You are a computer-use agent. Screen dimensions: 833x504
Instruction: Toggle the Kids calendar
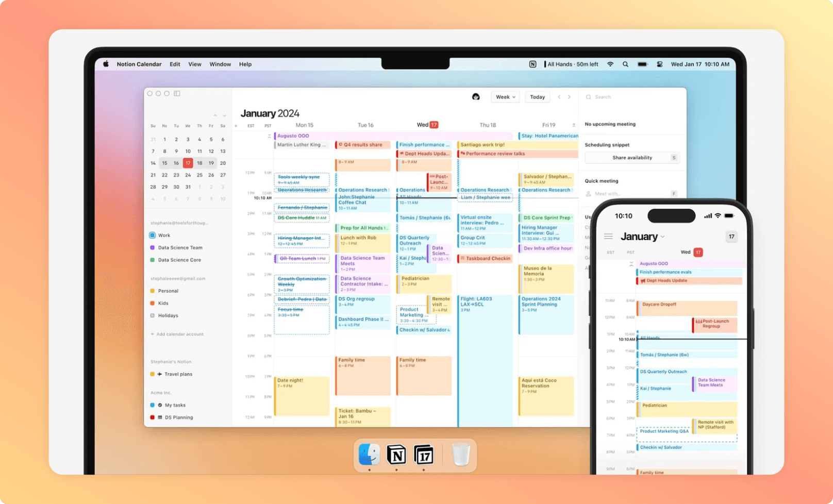coord(152,303)
